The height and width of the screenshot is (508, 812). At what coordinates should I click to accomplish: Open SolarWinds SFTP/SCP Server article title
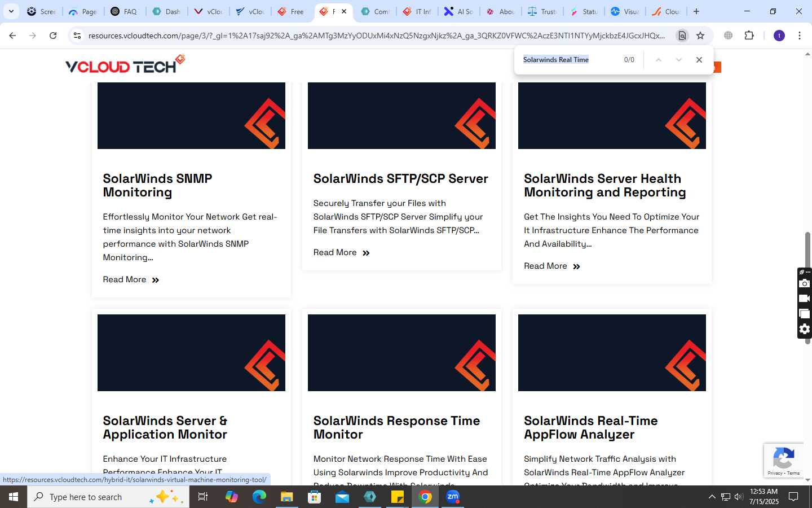[x=400, y=178]
